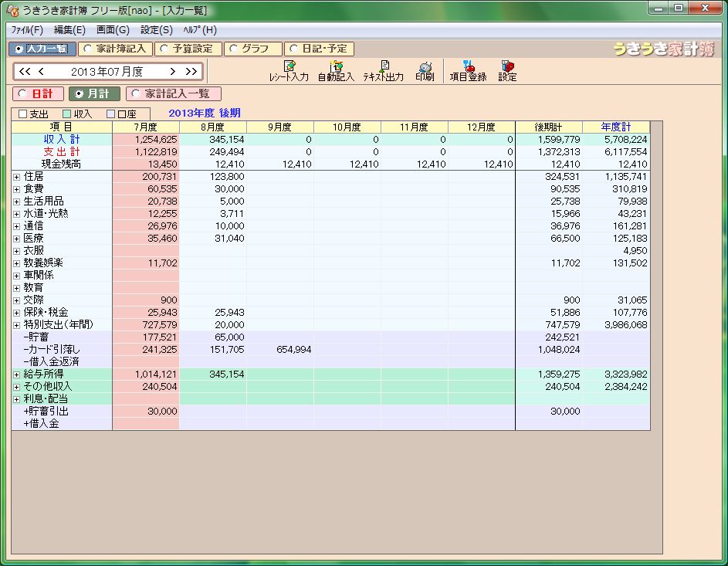Jump forward a year with >> button
The width and height of the screenshot is (728, 566).
coord(191,72)
